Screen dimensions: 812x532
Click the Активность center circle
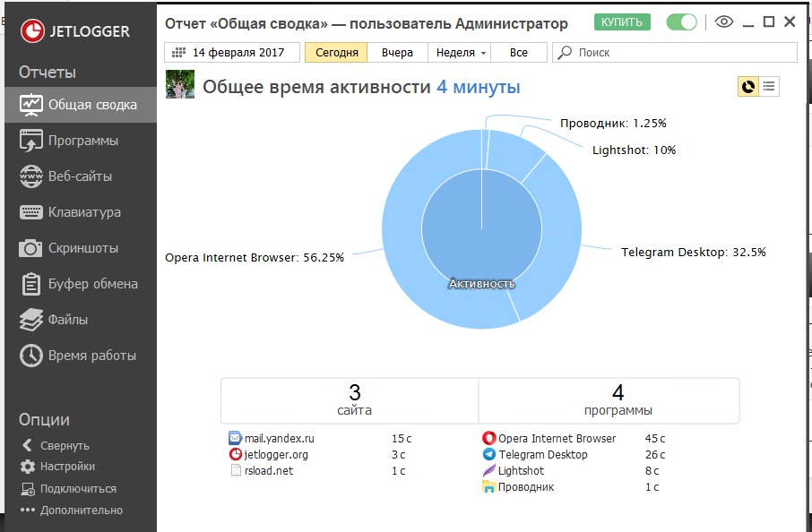click(x=481, y=228)
